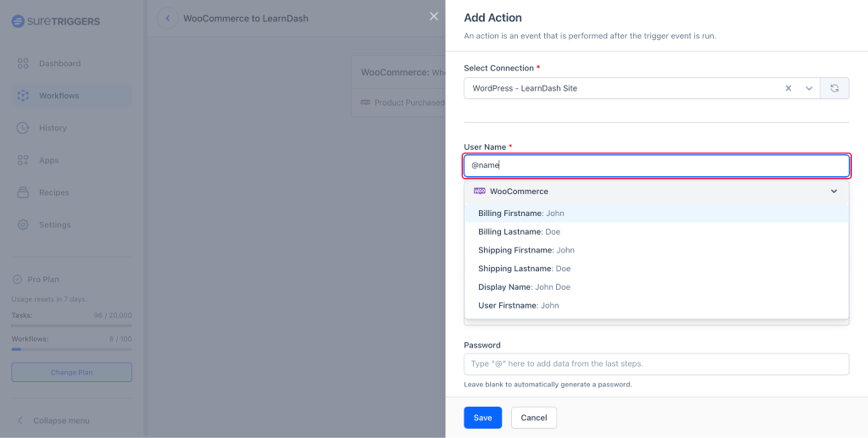868x438 pixels.
Task: Click the refresh connection icon
Action: (834, 88)
